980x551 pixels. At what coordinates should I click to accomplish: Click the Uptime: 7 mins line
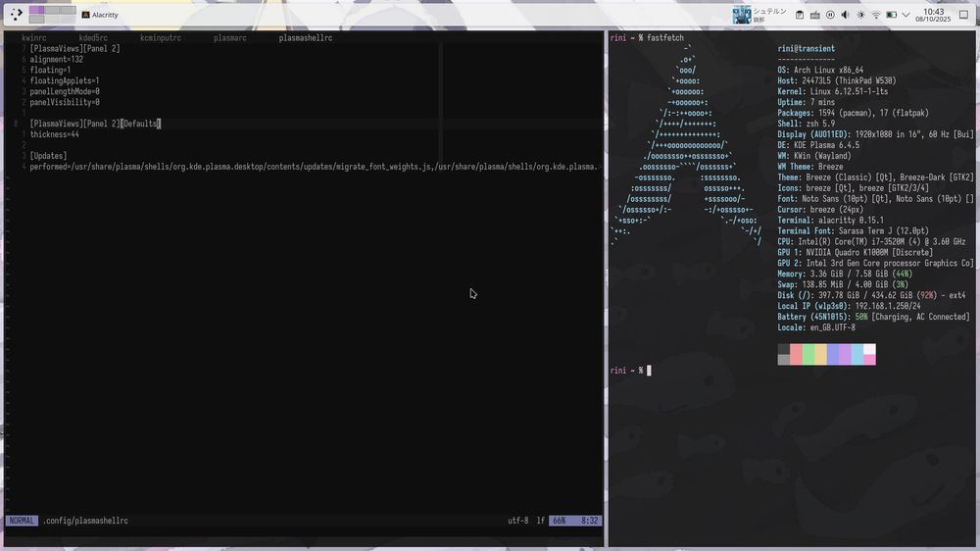807,102
